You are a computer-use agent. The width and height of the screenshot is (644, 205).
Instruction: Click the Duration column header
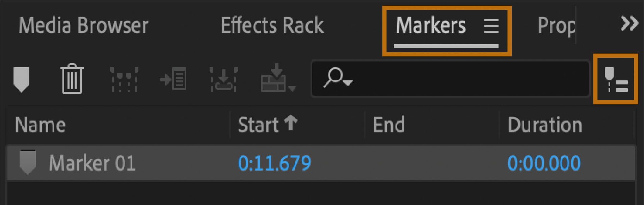[x=545, y=125]
